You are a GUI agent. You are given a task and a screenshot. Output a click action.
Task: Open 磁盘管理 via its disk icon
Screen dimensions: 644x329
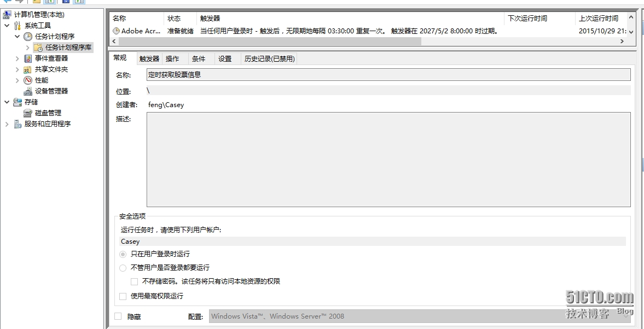point(27,113)
